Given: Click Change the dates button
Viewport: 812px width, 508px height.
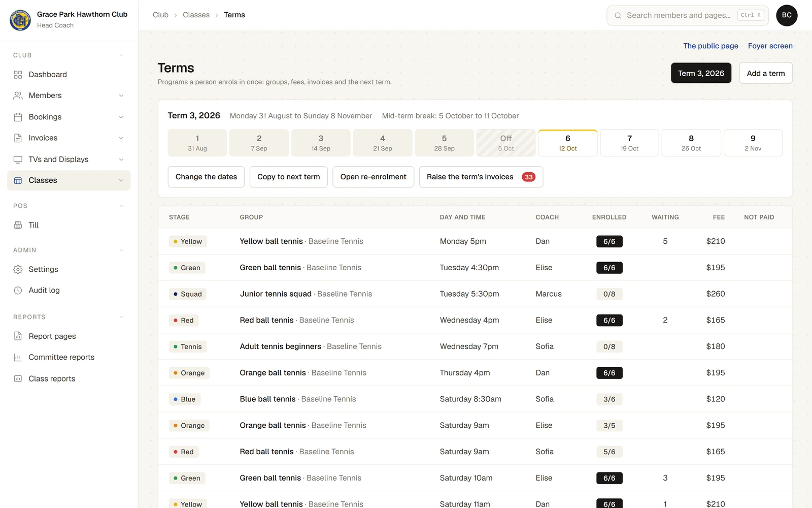Looking at the screenshot, I should [206, 177].
